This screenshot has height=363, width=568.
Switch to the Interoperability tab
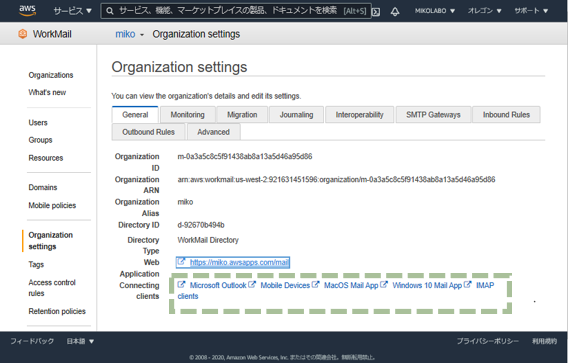pos(359,115)
